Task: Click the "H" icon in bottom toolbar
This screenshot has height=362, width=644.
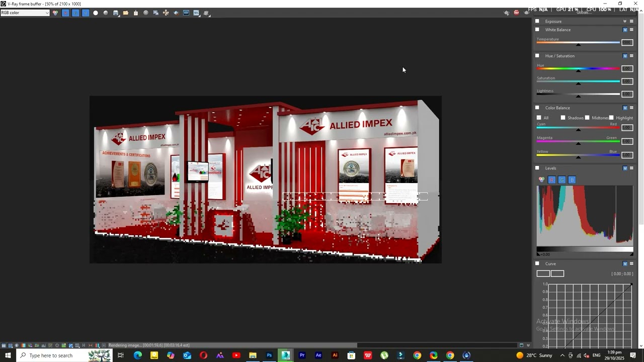Action: click(84, 345)
